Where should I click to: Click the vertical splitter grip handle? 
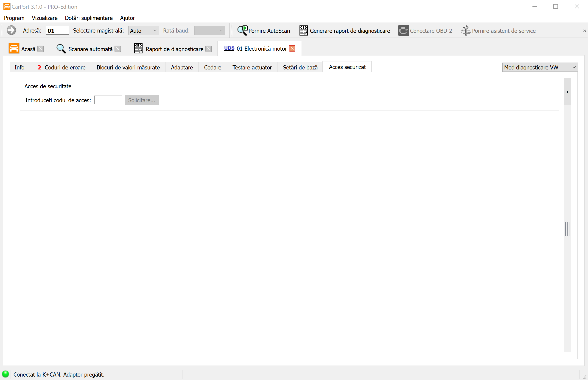[567, 229]
